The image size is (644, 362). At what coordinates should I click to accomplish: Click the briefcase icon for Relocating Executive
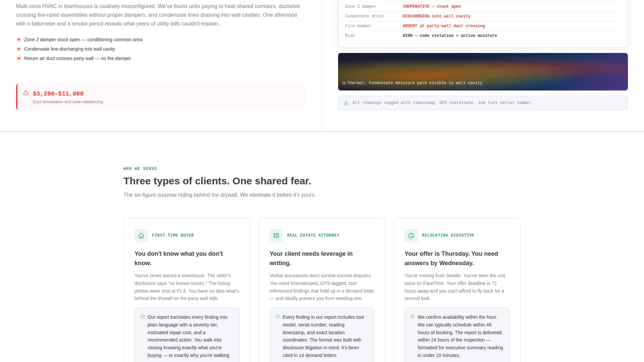[x=411, y=236]
